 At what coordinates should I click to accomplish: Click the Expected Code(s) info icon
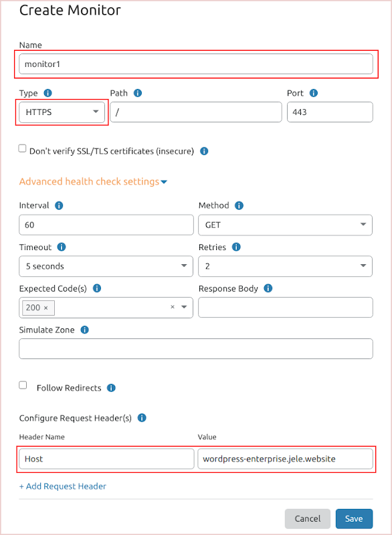pyautogui.click(x=97, y=288)
